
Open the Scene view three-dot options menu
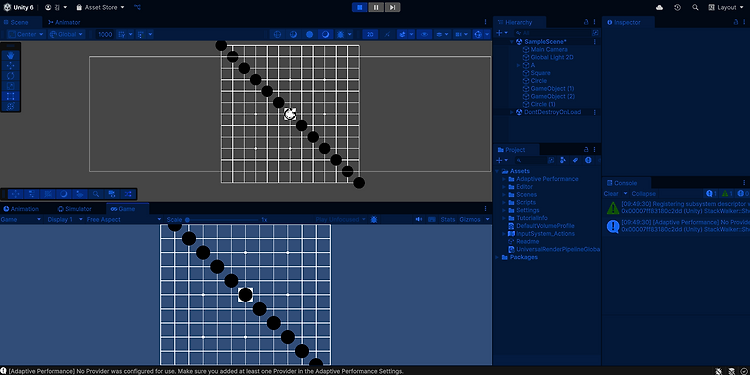(x=485, y=22)
